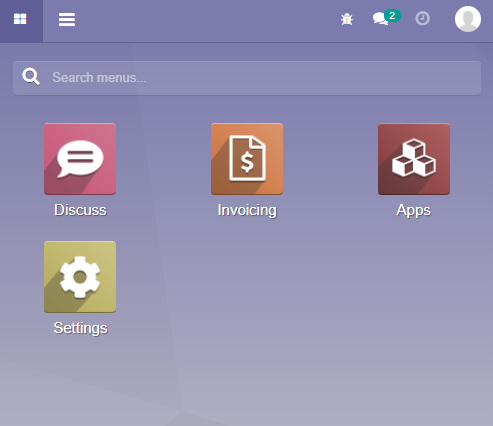Open the activities clock icon
This screenshot has height=426, width=493.
423,19
